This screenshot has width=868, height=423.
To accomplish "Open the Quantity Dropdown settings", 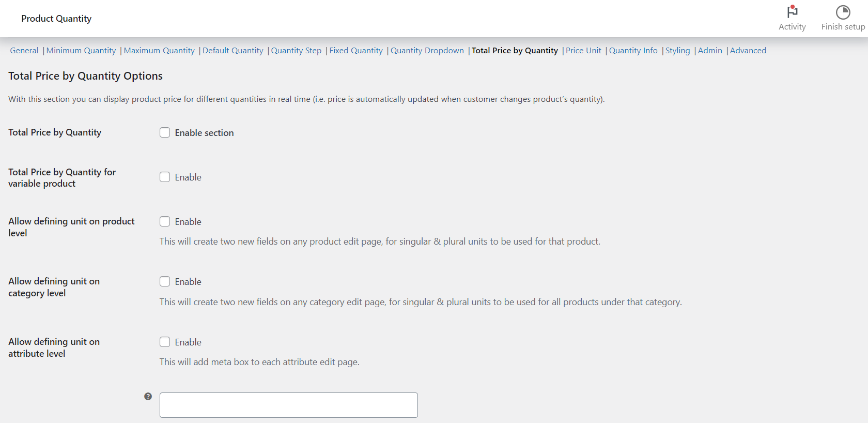I will pos(427,50).
